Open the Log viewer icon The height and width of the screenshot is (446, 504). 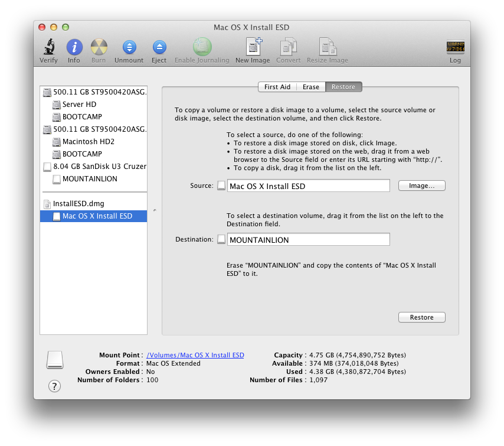[455, 47]
